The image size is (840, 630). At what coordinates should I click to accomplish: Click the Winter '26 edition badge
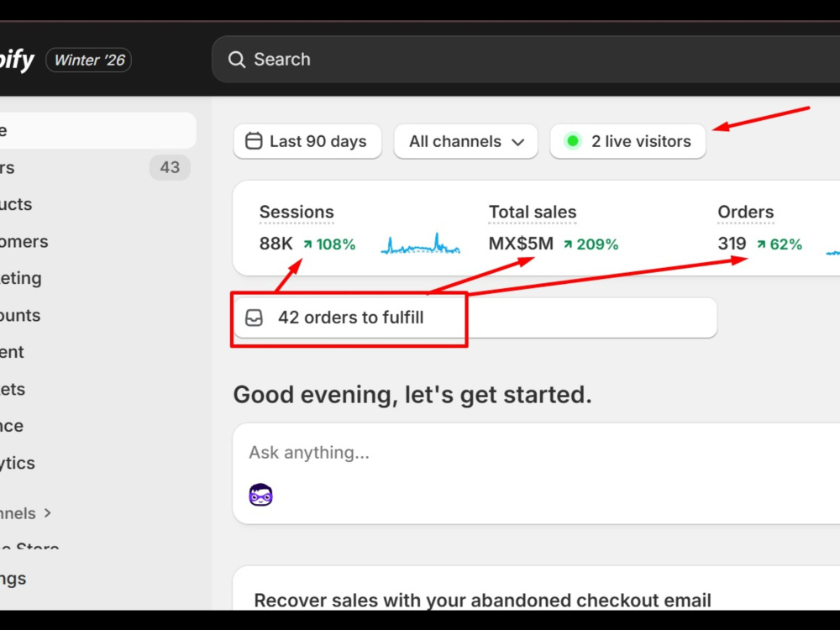coord(89,60)
